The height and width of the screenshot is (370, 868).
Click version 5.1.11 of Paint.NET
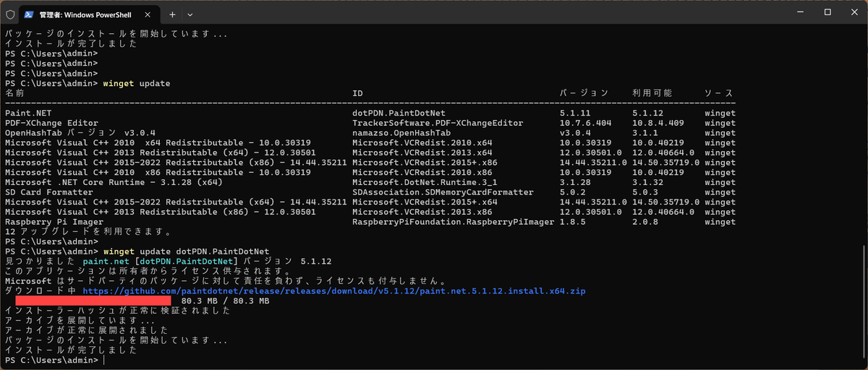(574, 113)
